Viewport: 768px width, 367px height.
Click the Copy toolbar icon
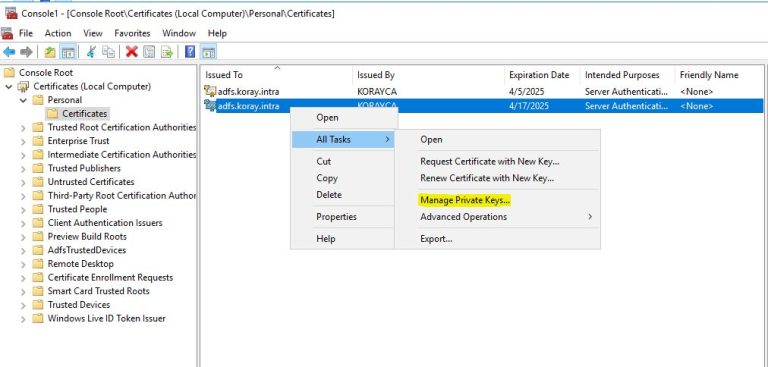108,52
